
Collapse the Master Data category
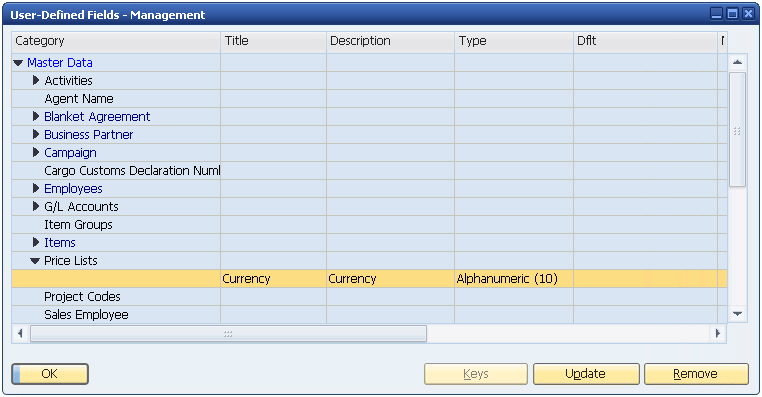18,63
